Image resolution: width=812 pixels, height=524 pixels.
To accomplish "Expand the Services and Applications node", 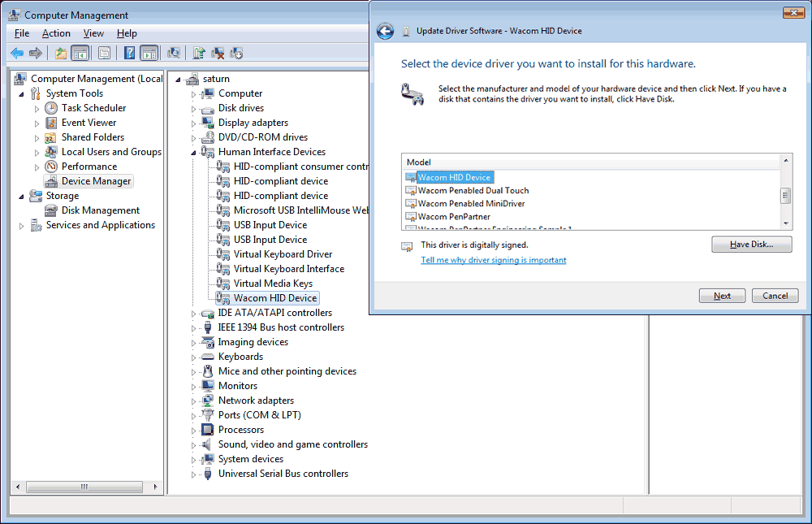I will [21, 226].
